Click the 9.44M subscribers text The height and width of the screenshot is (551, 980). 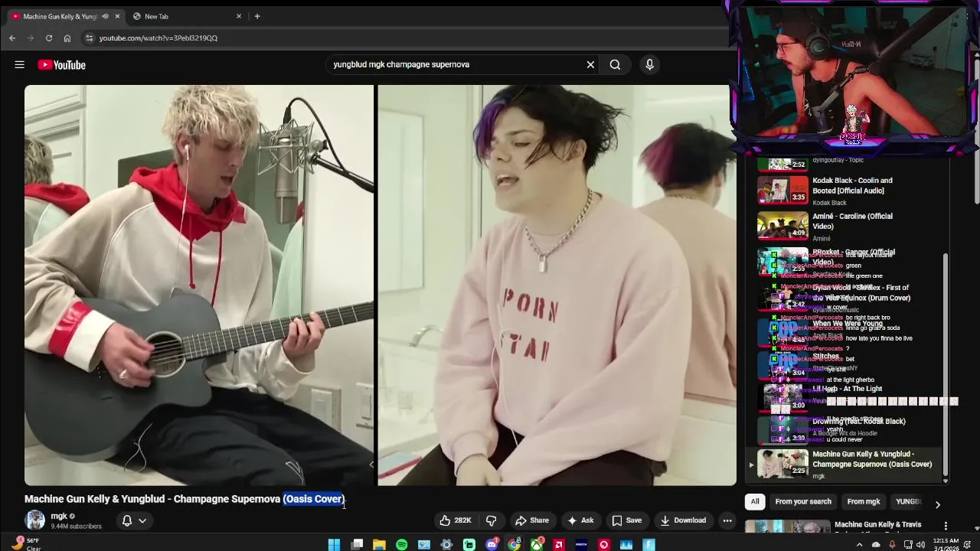click(76, 527)
